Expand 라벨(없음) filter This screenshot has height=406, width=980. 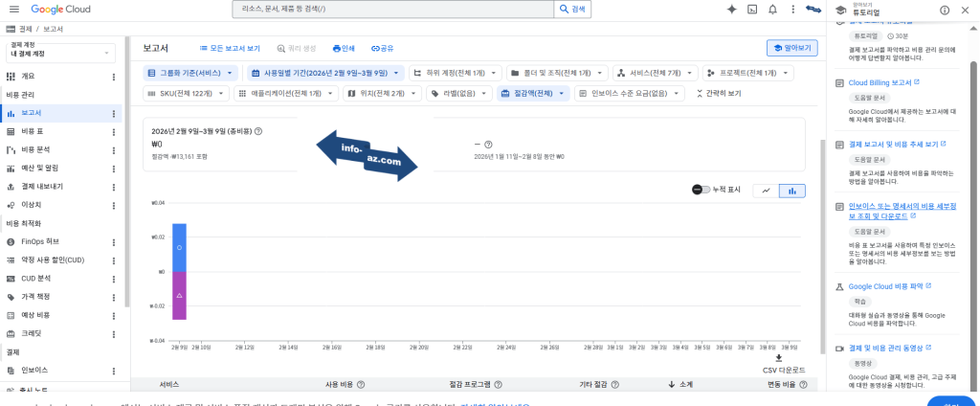coord(458,94)
